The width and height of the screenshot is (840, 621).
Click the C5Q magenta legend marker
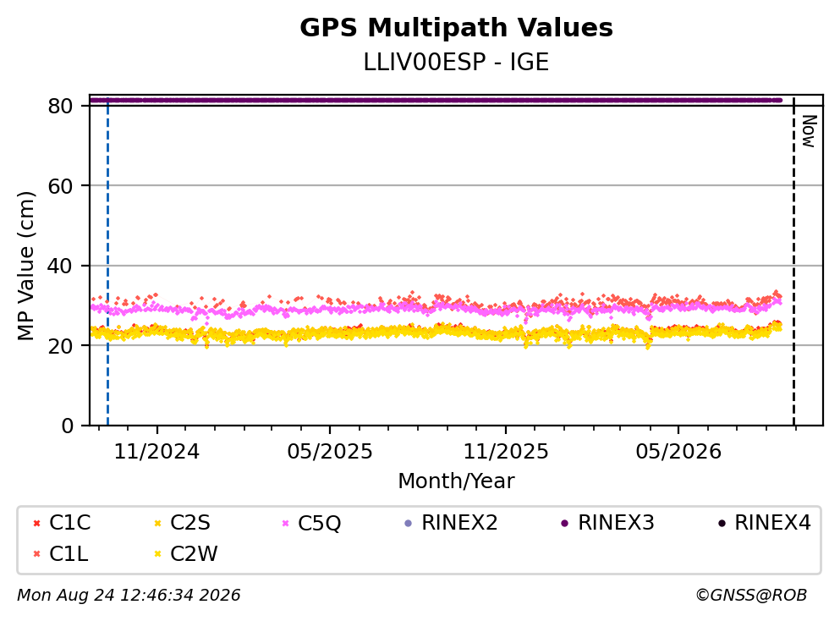coord(285,523)
